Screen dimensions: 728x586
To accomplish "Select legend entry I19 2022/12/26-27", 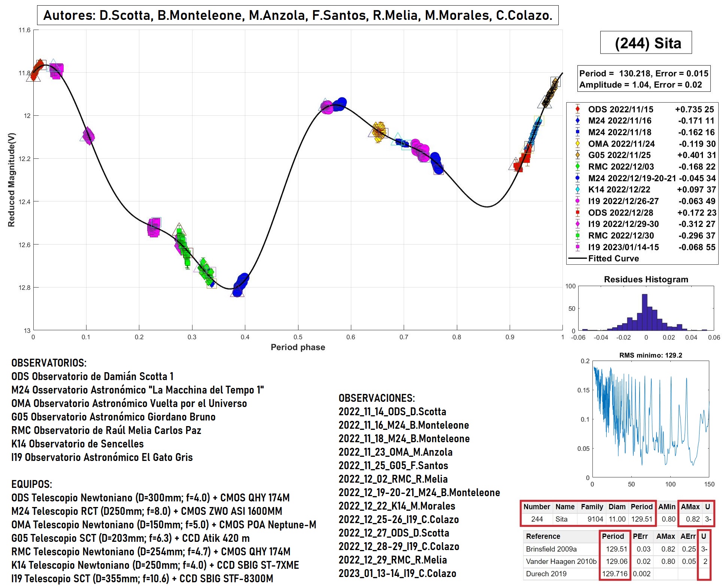I will 642,201.
